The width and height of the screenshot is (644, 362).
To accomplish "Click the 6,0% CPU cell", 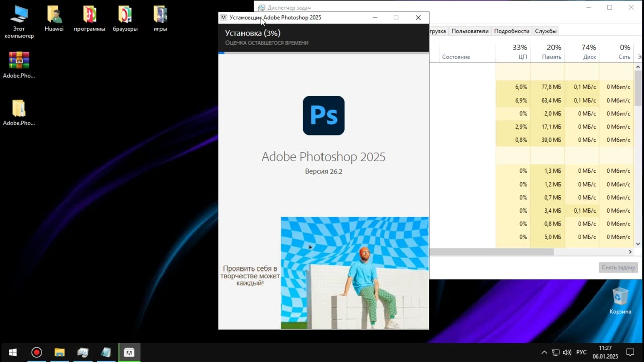I will (x=513, y=87).
